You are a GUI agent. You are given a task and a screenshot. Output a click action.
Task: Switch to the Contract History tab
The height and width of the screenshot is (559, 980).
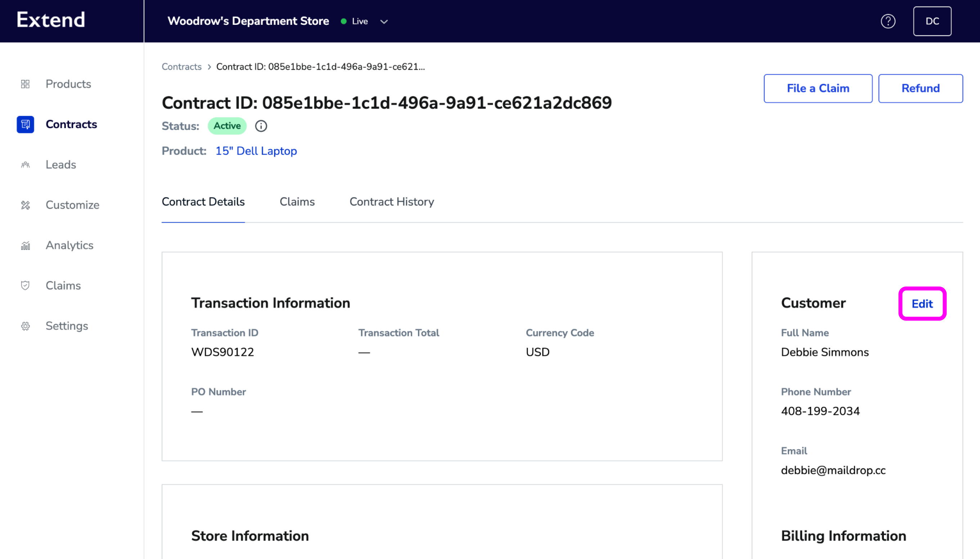pos(391,202)
